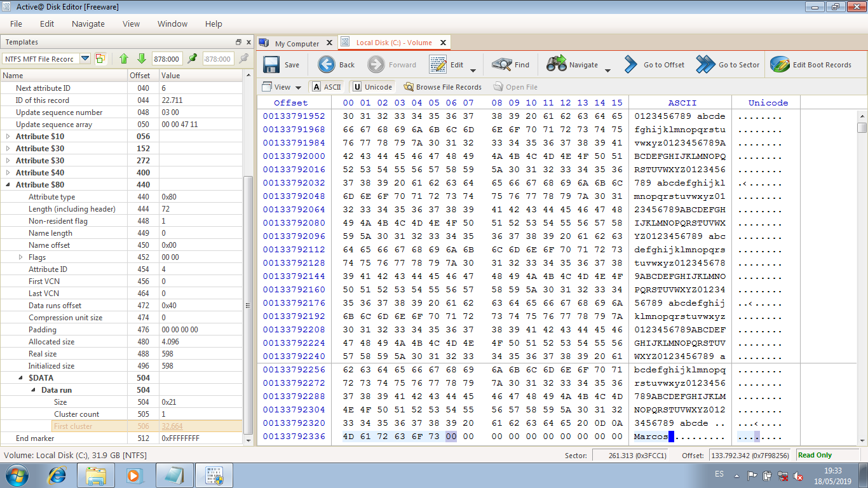Image resolution: width=868 pixels, height=488 pixels.
Task: Click the Forward button
Action: [393, 64]
